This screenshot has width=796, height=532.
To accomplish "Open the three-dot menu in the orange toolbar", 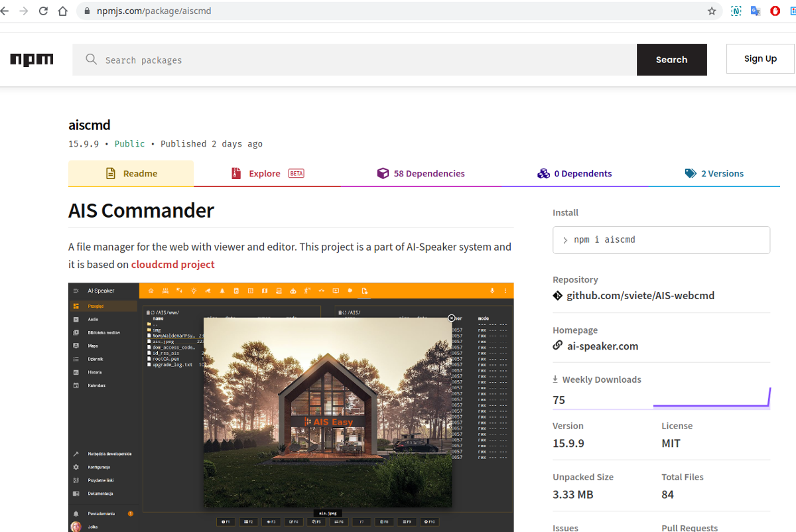I will pos(505,291).
